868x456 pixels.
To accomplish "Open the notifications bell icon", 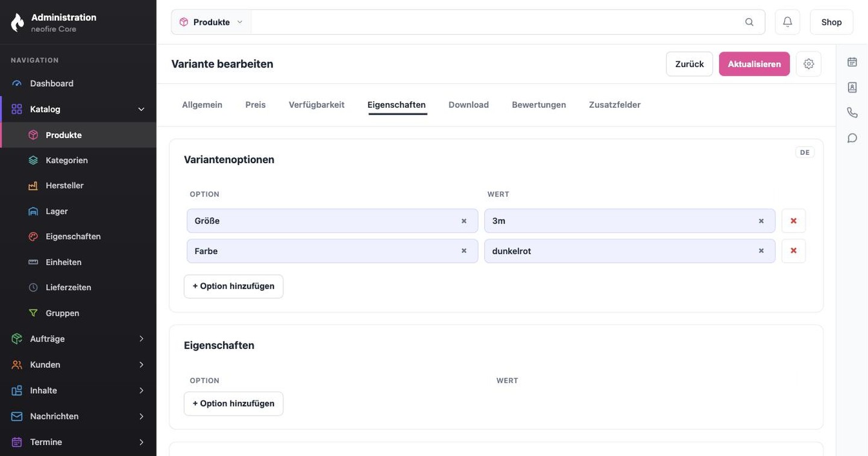I will pos(787,22).
